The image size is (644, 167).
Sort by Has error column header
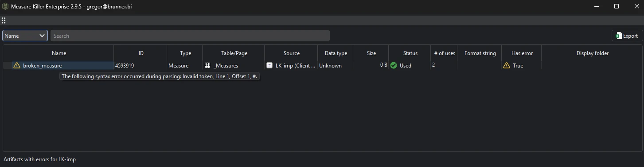(522, 53)
